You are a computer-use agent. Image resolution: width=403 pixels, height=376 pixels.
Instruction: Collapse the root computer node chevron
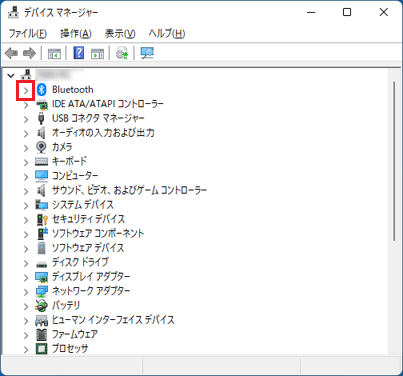11,76
